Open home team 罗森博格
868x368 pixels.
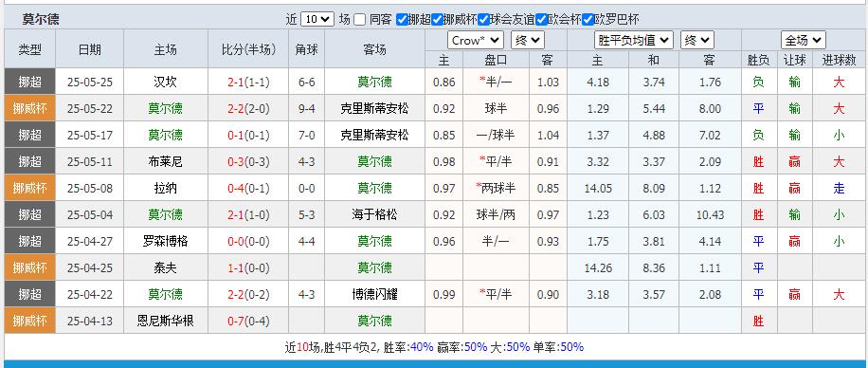(165, 241)
